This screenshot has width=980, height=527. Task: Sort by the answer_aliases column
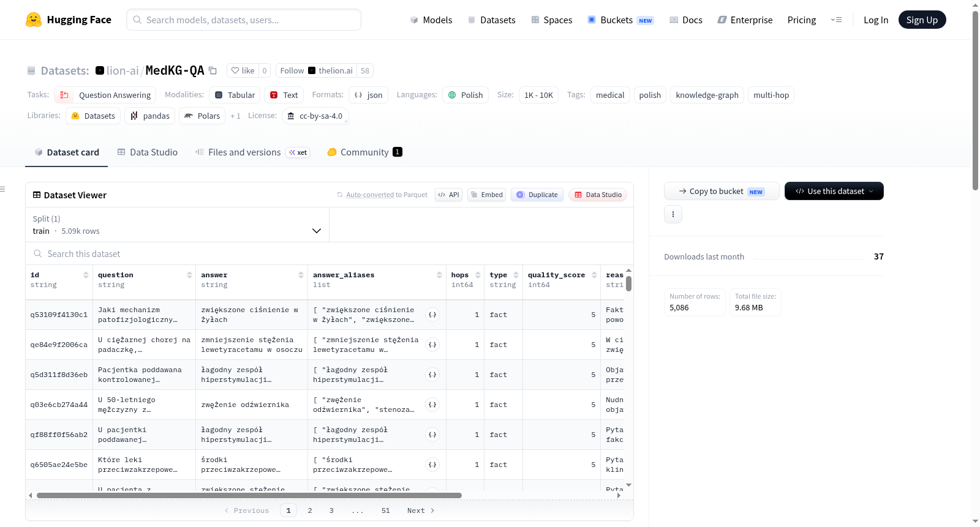pos(439,275)
